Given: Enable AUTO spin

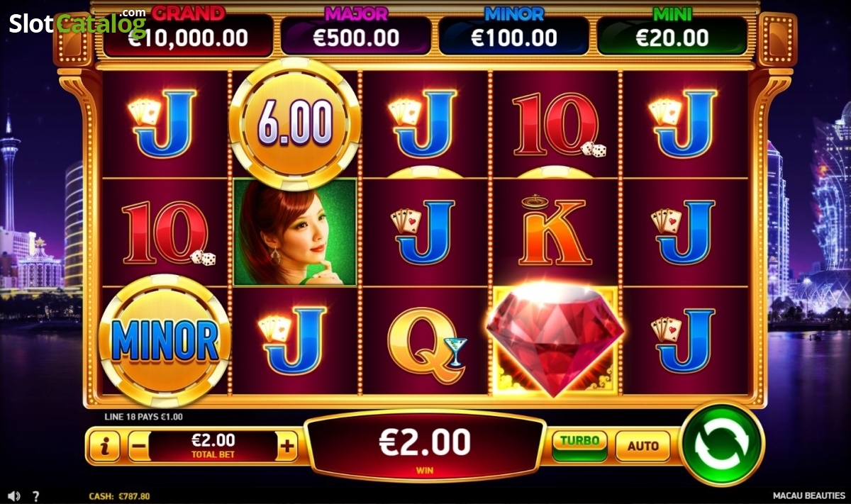Looking at the screenshot, I should tap(643, 446).
